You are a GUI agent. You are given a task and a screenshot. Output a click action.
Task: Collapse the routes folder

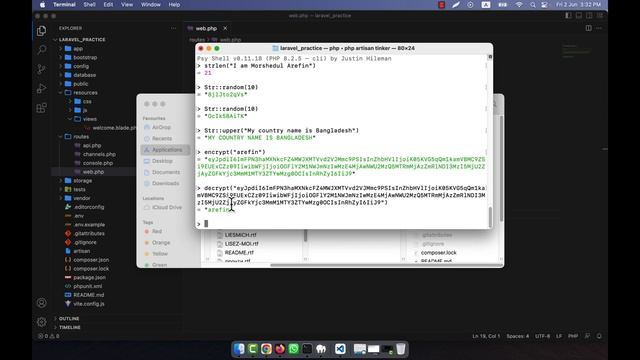[x=81, y=137]
